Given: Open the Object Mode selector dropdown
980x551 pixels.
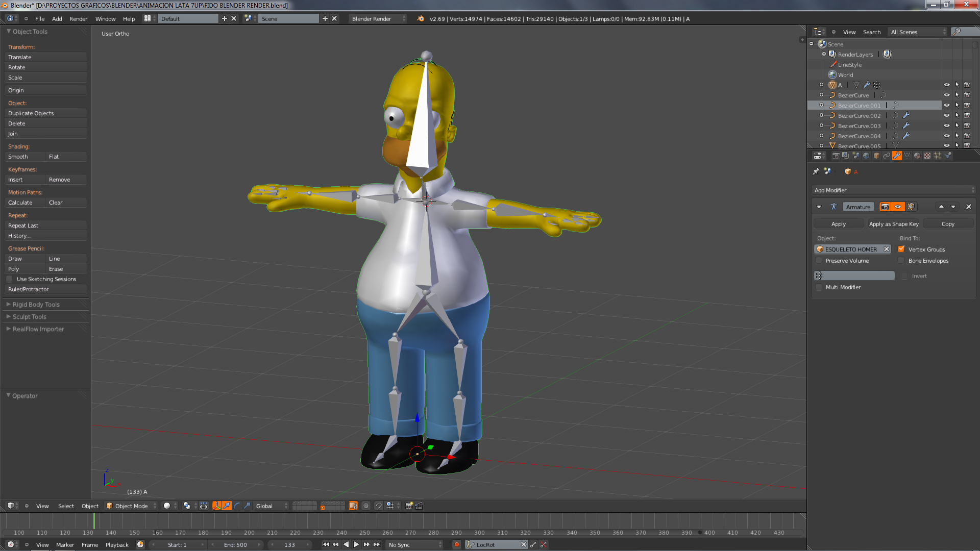Looking at the screenshot, I should 131,506.
